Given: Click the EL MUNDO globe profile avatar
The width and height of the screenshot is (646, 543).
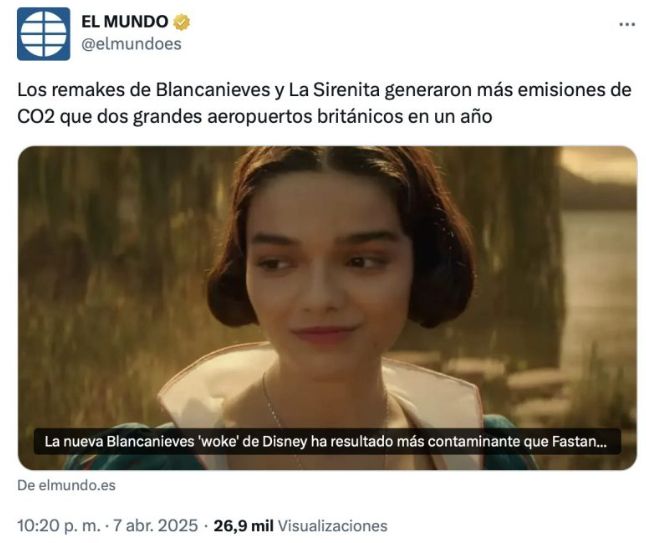Looking at the screenshot, I should tap(43, 34).
